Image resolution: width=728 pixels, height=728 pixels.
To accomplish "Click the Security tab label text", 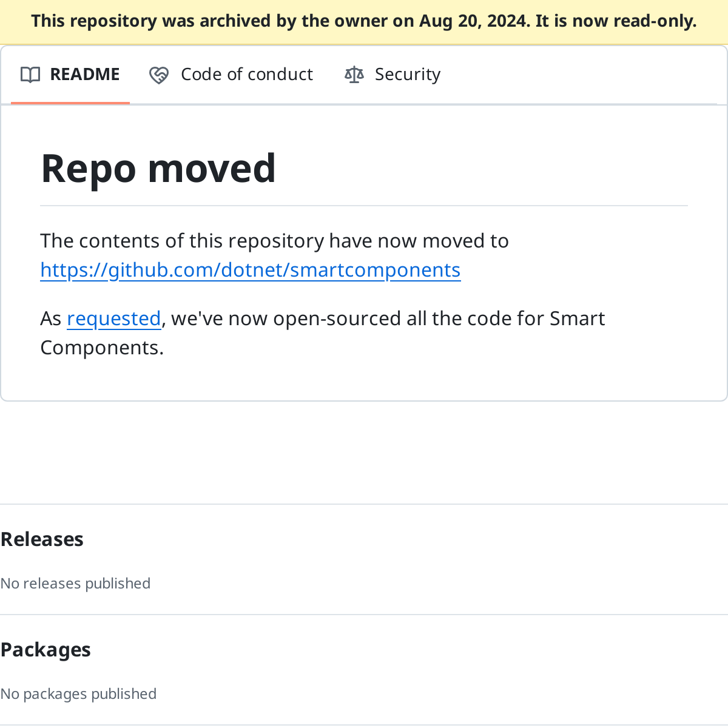I will click(408, 73).
